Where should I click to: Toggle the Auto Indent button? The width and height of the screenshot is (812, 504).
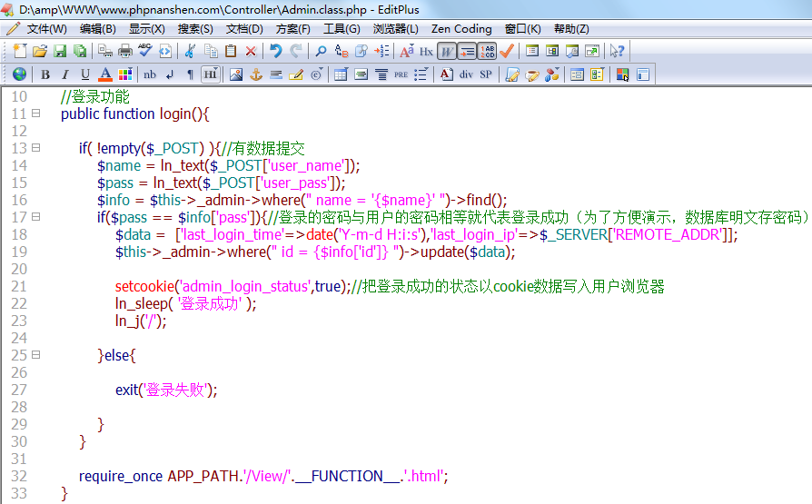click(467, 51)
